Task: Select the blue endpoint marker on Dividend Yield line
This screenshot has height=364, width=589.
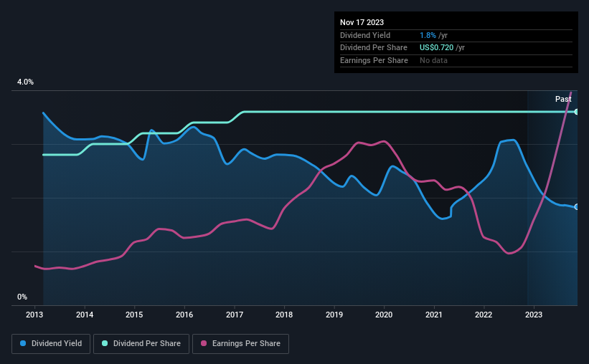Action: [x=577, y=207]
